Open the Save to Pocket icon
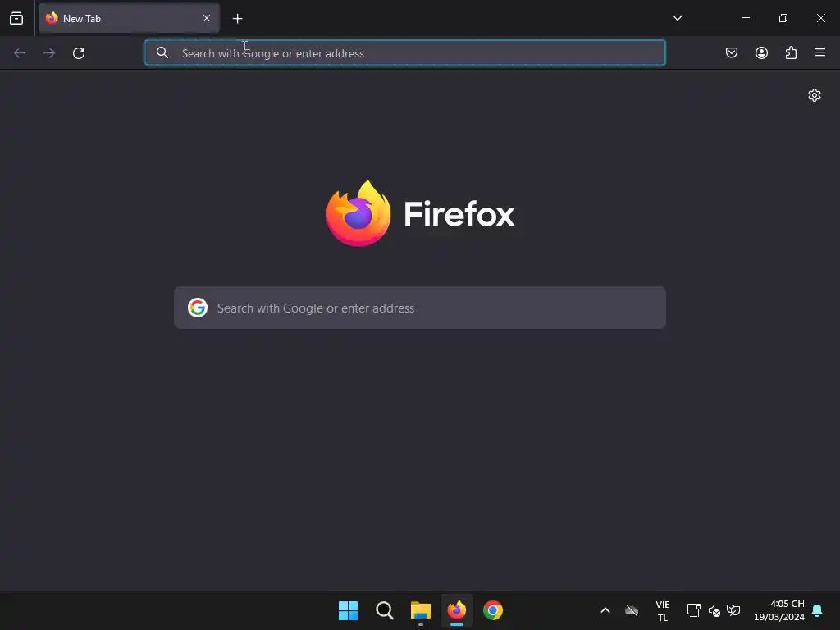 tap(731, 52)
